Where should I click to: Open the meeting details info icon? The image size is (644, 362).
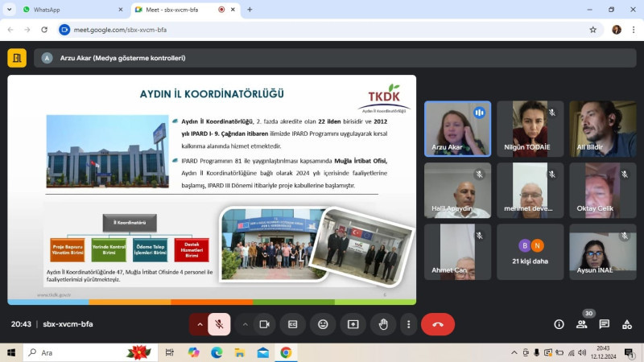pos(559,324)
